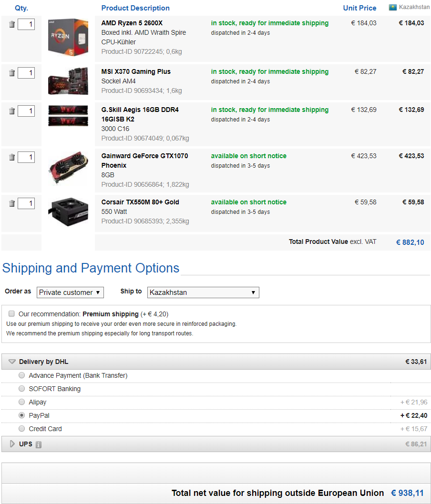Select SOFORT Banking payment option
The image size is (431, 504).
click(22, 389)
